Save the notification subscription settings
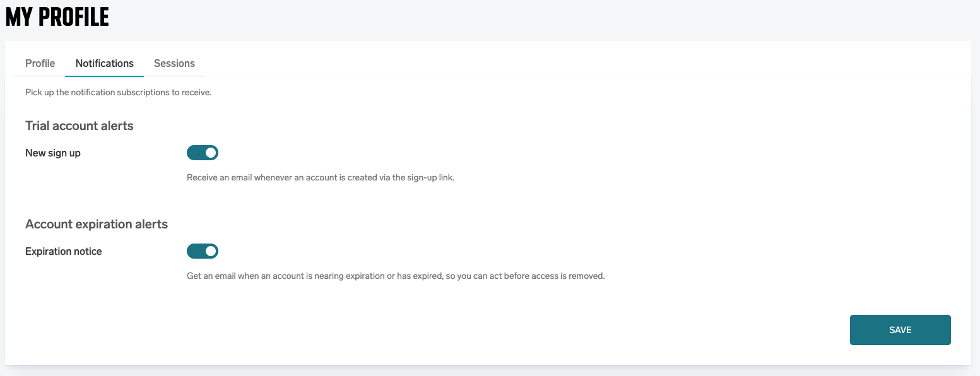980x376 pixels. click(900, 330)
